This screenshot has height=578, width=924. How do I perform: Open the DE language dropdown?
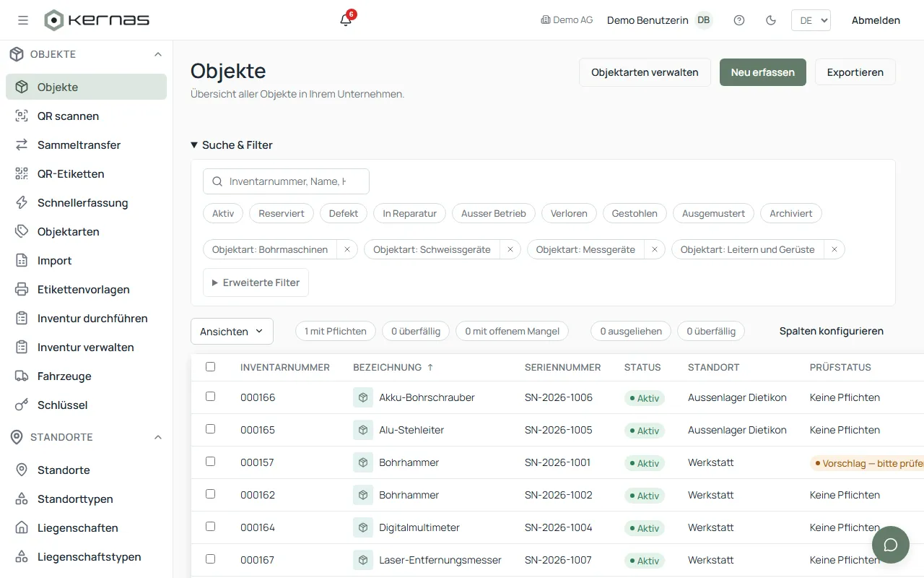pyautogui.click(x=811, y=20)
